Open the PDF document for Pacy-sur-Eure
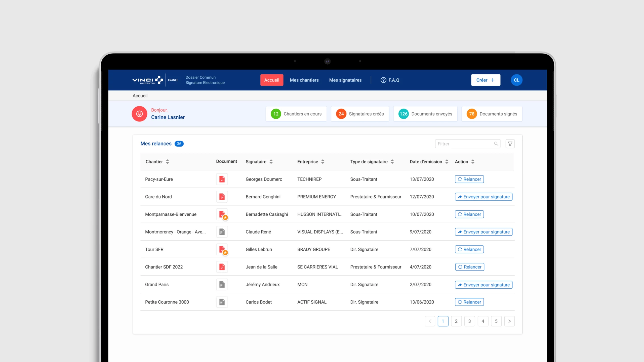The height and width of the screenshot is (362, 644). tap(222, 179)
